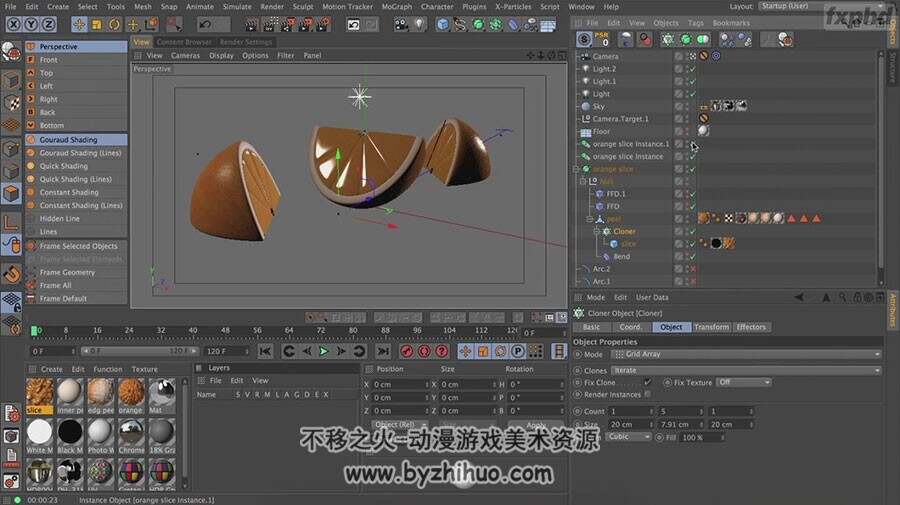The image size is (900, 505).
Task: Click the Camera object toolbar icon
Action: [x=401, y=25]
